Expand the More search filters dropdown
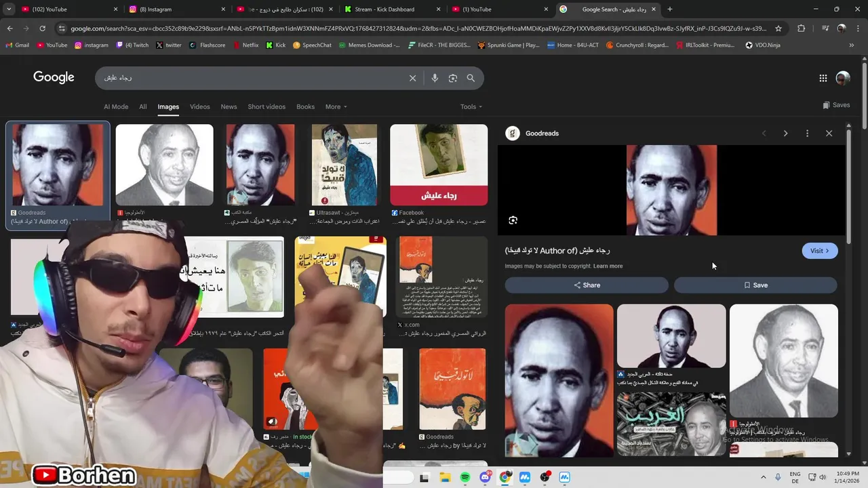This screenshot has height=488, width=868. [336, 106]
